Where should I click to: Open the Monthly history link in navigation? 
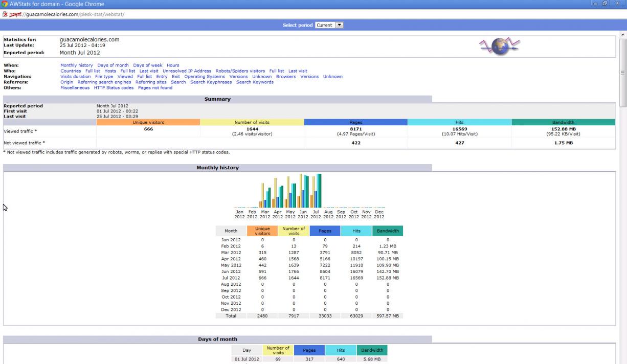point(77,65)
